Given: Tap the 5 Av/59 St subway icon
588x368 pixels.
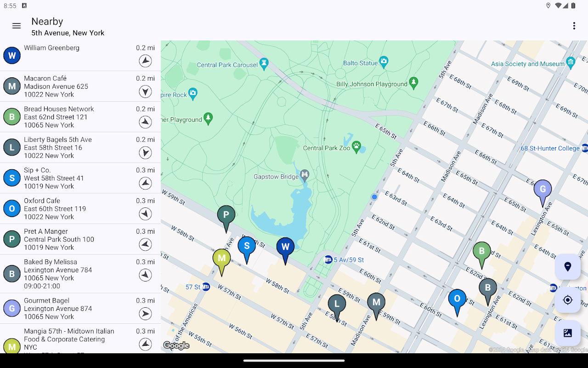Looking at the screenshot, I should [328, 259].
